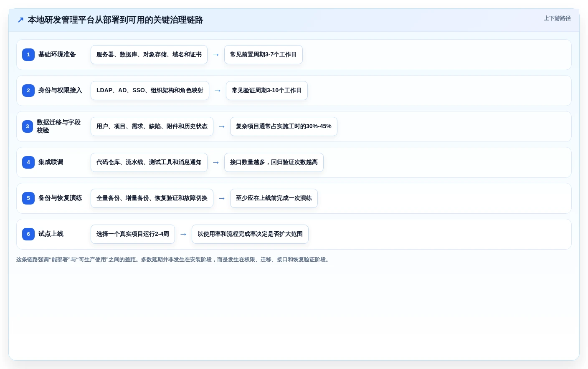Select the 基础环境准备 step label
This screenshot has height=369, width=588.
tap(57, 54)
